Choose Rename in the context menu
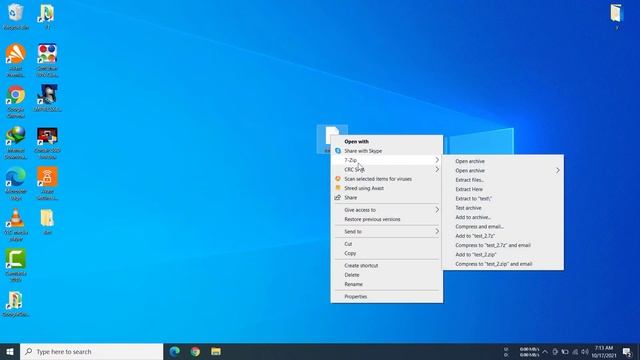Viewport: 640px width, 360px height. [x=387, y=284]
